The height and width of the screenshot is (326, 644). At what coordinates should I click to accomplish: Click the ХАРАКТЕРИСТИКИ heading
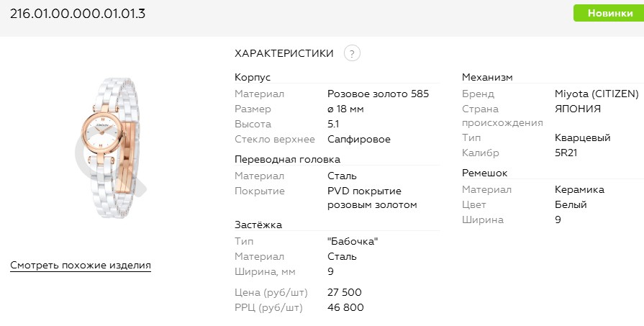coord(284,53)
